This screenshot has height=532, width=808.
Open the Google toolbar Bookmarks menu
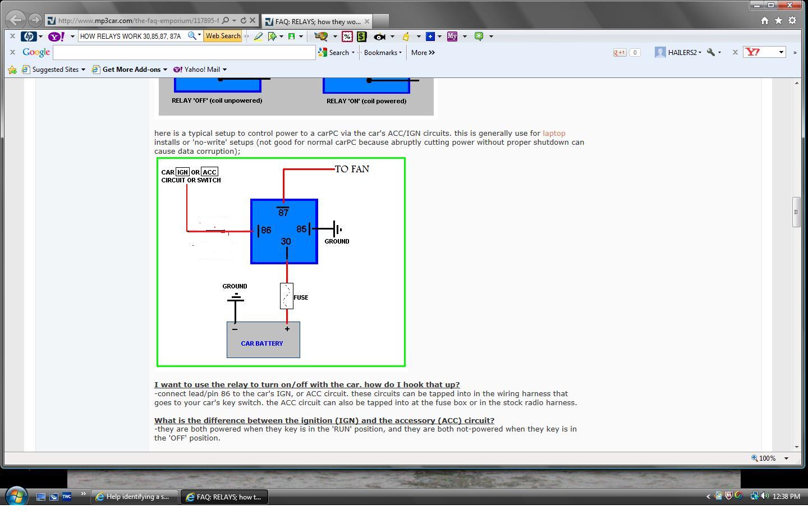click(383, 52)
